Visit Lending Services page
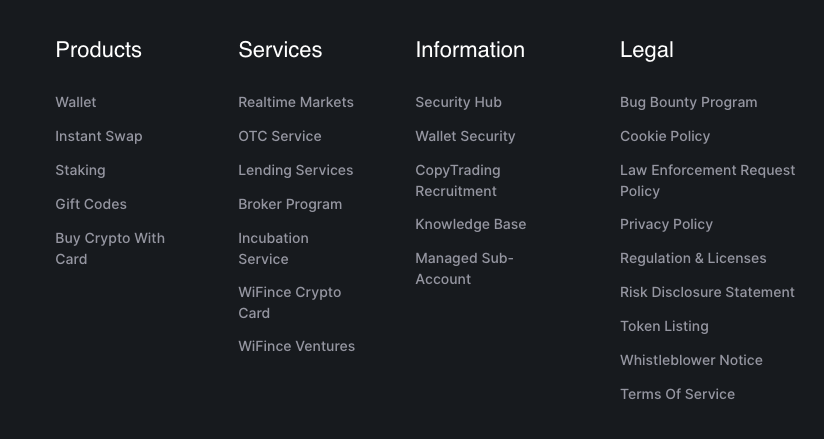 point(296,170)
